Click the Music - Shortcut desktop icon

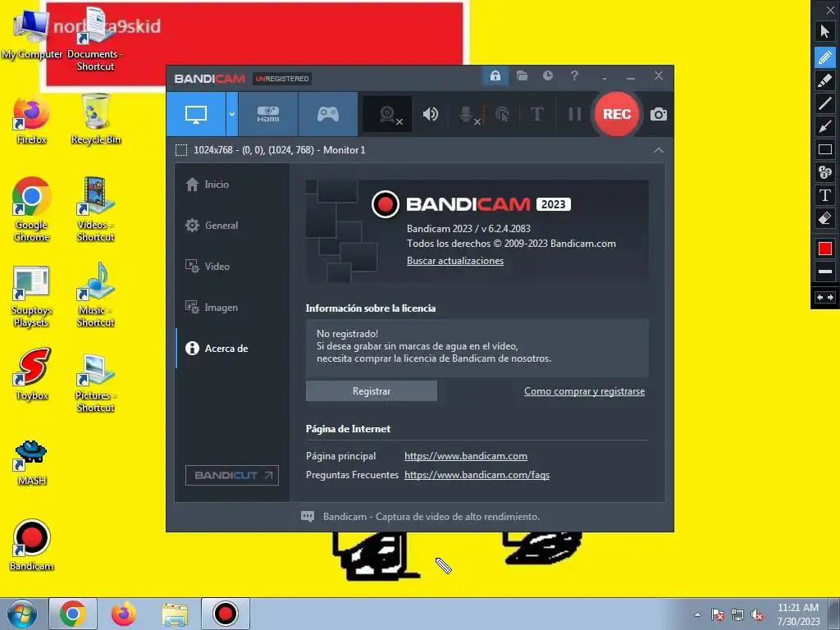pos(95,294)
